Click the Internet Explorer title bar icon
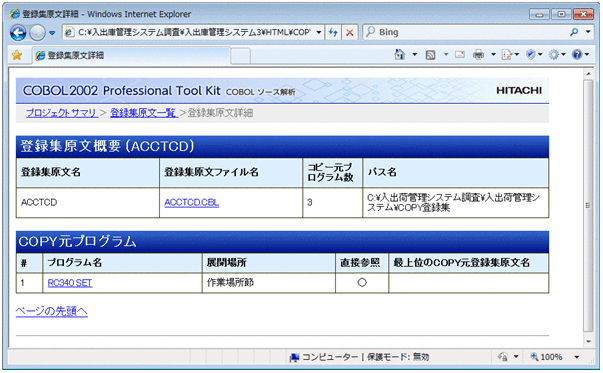 coord(15,14)
